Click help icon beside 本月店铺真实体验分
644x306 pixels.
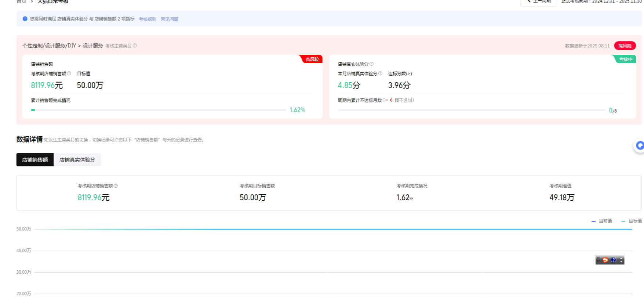coord(380,73)
